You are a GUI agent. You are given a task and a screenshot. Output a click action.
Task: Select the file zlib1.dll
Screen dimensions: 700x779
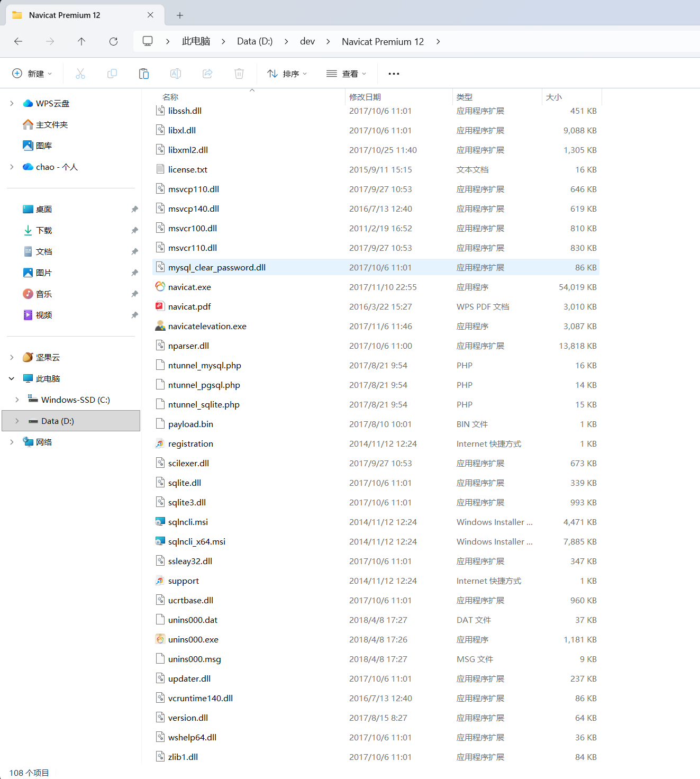[x=376, y=757]
